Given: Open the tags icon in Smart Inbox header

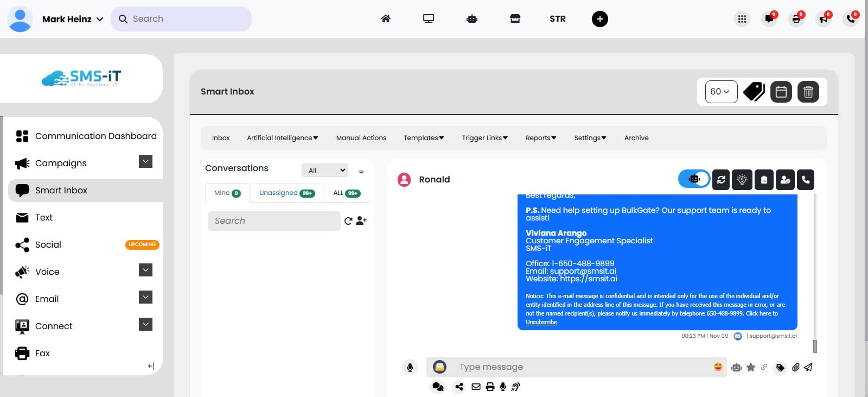Looking at the screenshot, I should coord(754,92).
